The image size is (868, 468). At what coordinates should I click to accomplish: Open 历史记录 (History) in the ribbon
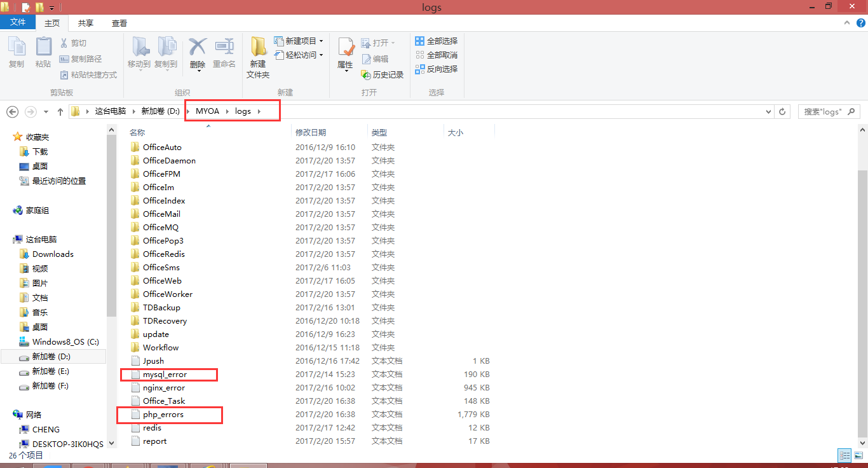tap(382, 74)
